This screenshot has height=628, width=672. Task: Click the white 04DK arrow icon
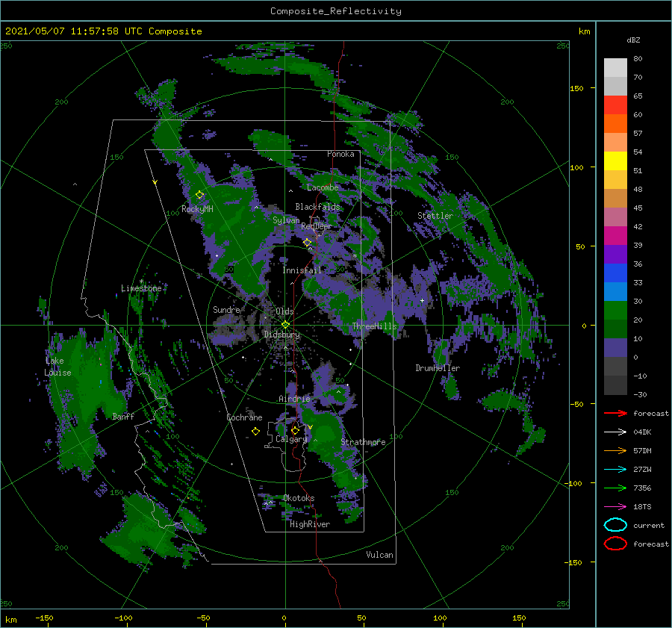[615, 432]
